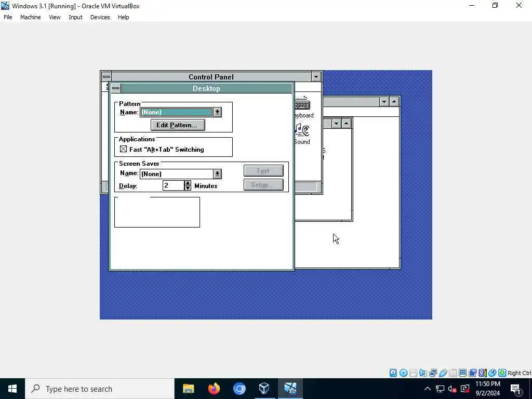The height and width of the screenshot is (399, 532).
Task: Click the VirtualBox shared folders indicator
Action: coord(453,373)
